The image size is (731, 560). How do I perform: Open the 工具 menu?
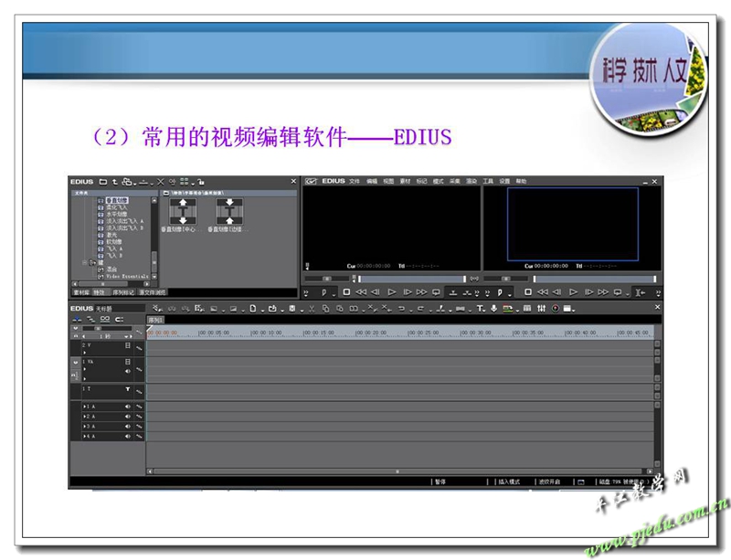point(488,182)
